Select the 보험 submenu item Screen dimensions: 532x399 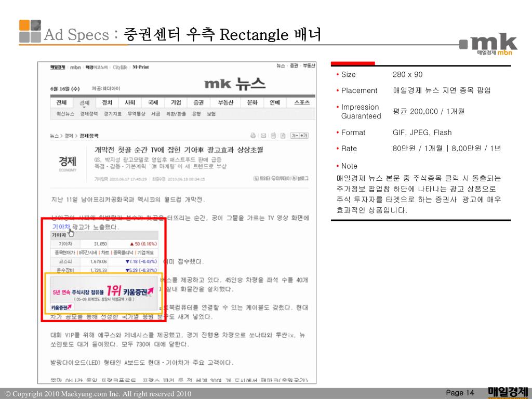tap(211, 114)
